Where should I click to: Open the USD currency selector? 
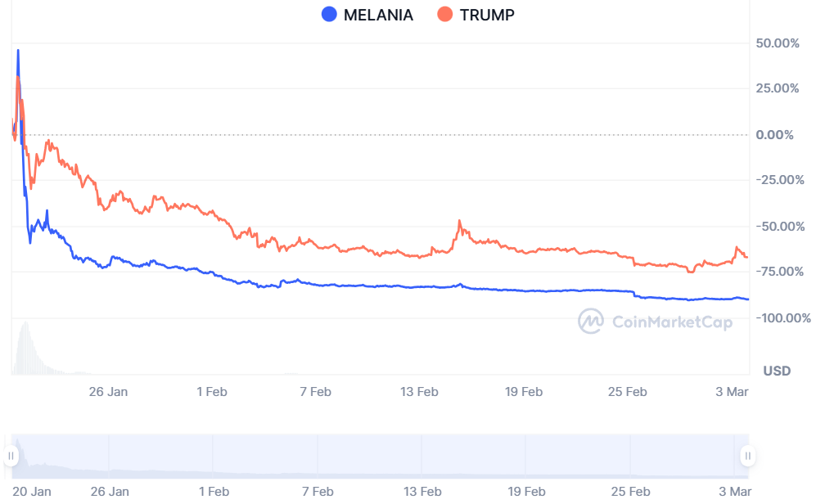click(775, 371)
